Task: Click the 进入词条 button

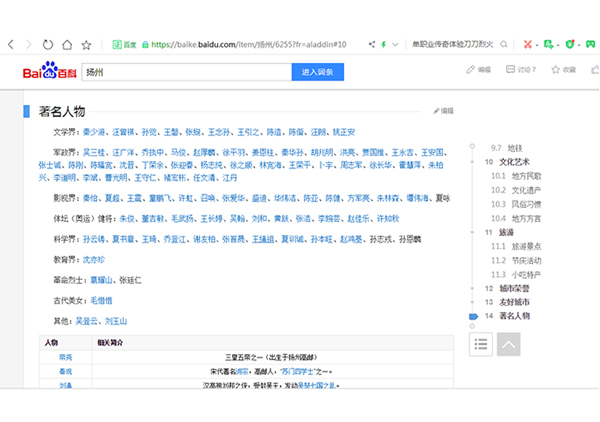Action: coord(318,72)
